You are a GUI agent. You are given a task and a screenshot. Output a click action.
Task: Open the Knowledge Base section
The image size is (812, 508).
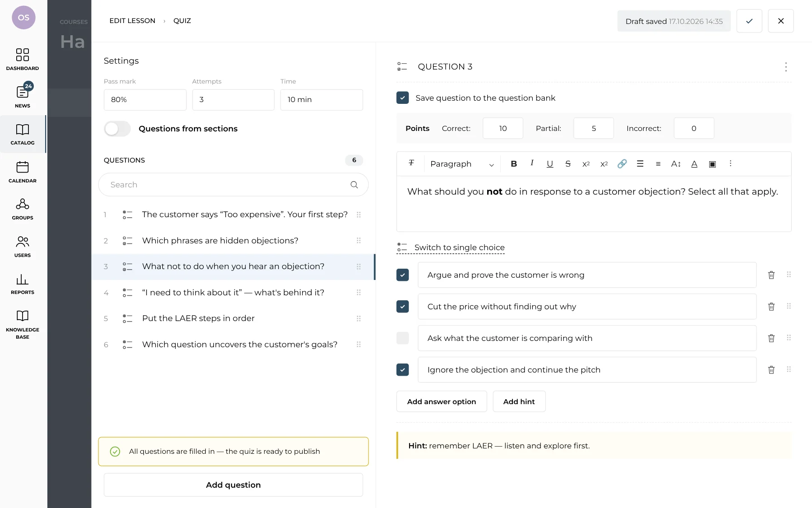coord(23,324)
